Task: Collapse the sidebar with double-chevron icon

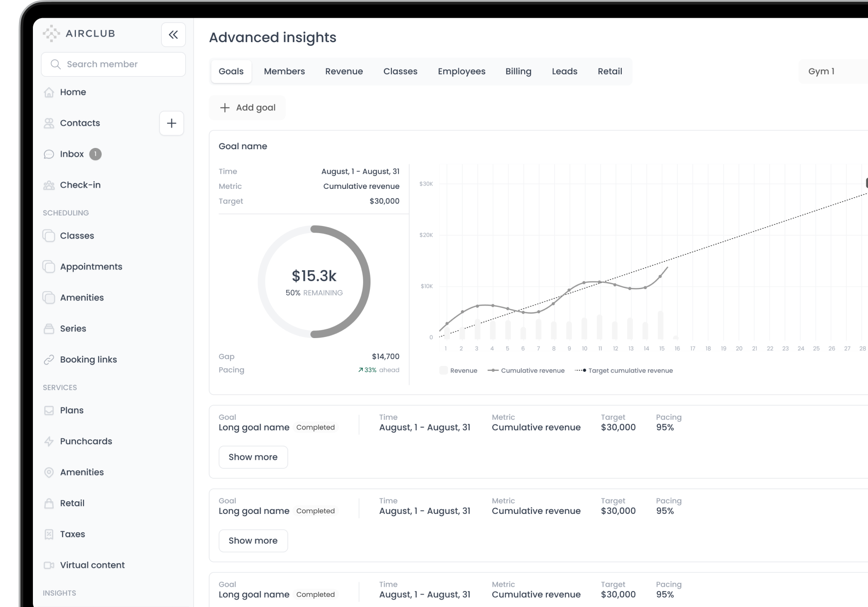Action: click(173, 35)
